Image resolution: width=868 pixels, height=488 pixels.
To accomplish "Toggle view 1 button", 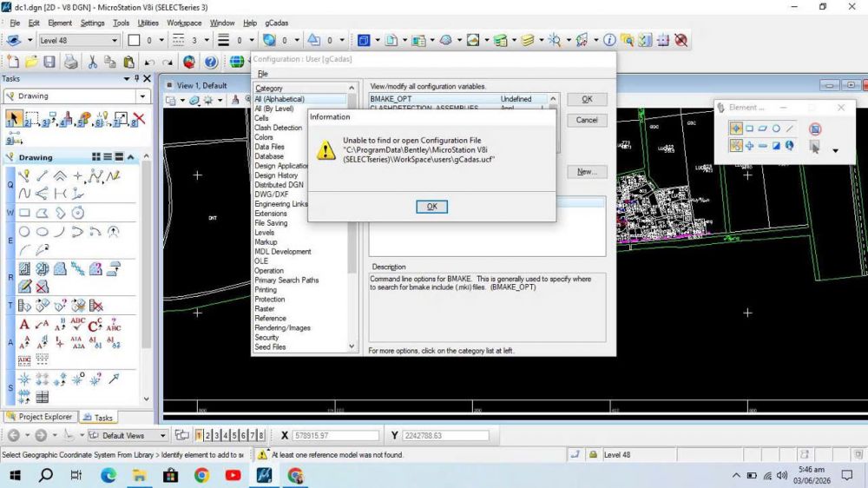I will click(199, 435).
